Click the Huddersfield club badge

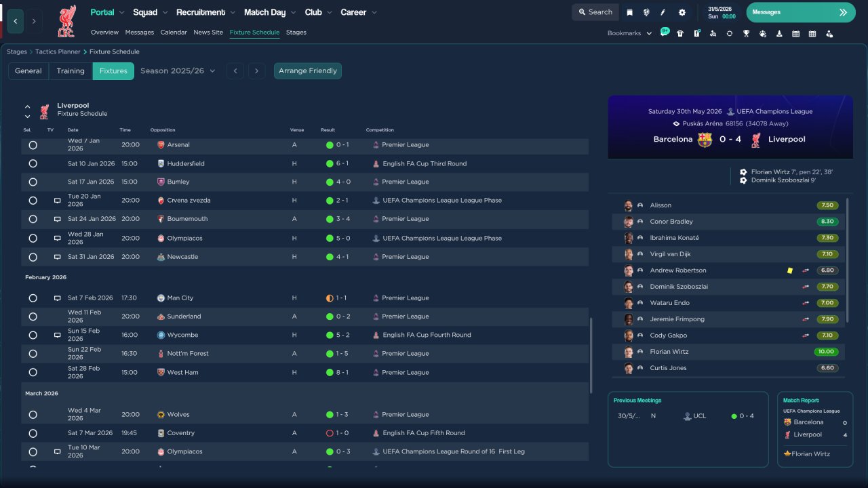click(x=161, y=163)
